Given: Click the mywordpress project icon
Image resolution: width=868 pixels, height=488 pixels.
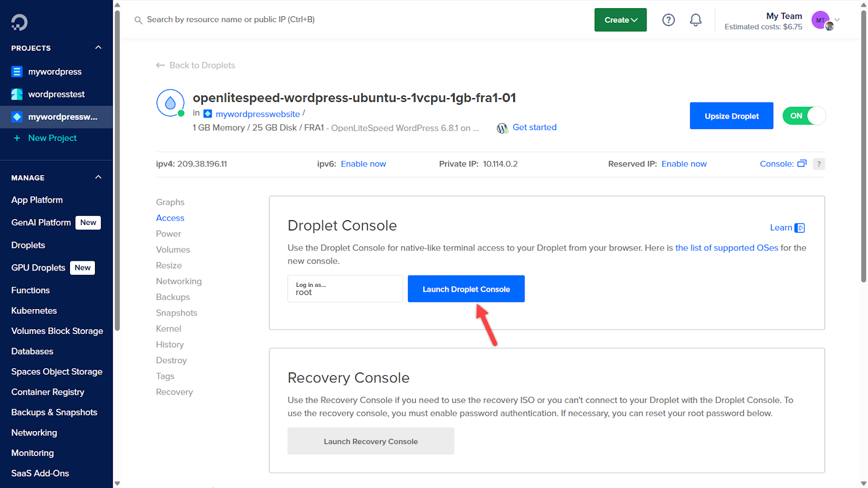Looking at the screenshot, I should coord(17,72).
